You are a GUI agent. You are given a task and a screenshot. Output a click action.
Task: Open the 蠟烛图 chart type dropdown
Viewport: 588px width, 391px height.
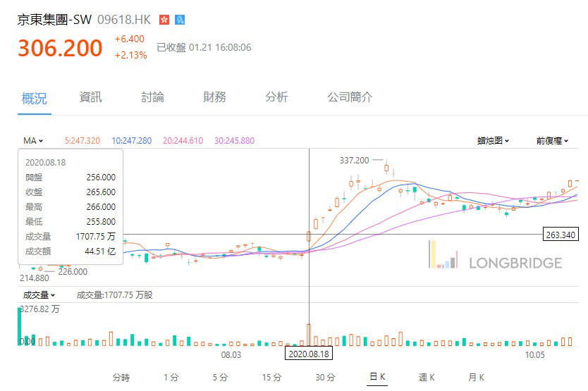[x=493, y=141]
